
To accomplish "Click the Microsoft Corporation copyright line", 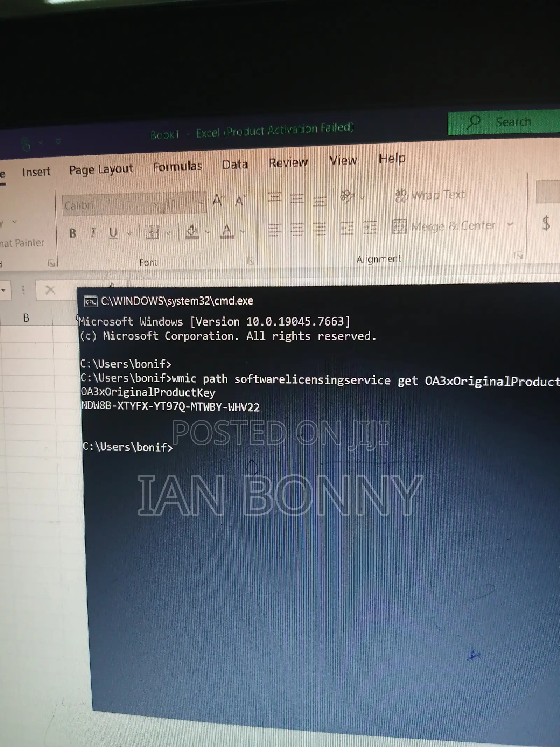I will pyautogui.click(x=228, y=336).
